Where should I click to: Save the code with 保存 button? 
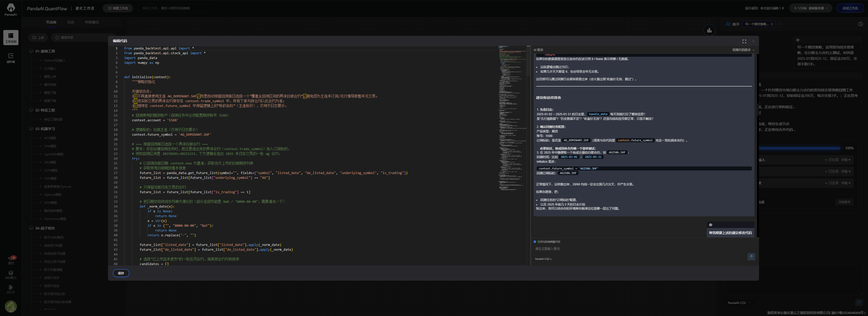coord(121,273)
